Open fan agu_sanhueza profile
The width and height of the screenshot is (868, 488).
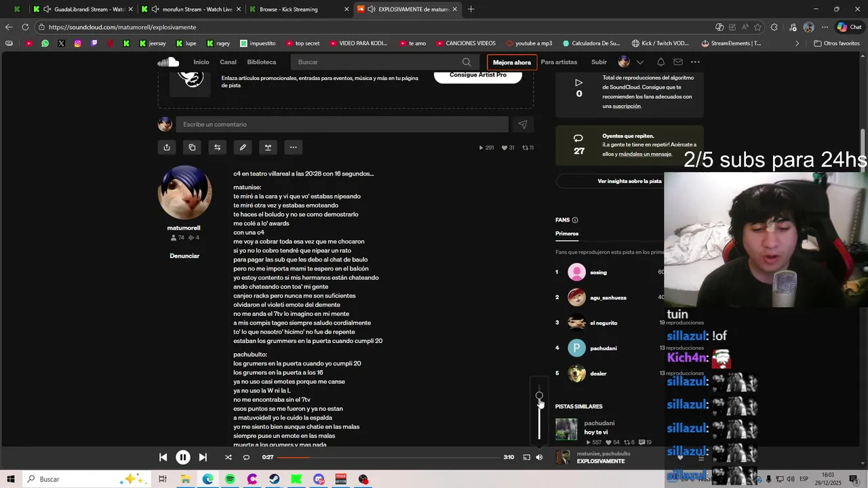[x=608, y=298]
